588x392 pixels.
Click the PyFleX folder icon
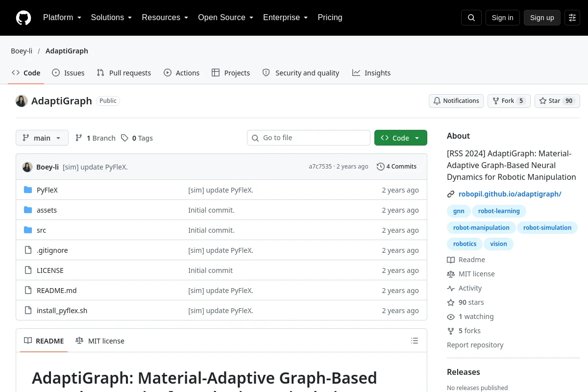[28, 190]
